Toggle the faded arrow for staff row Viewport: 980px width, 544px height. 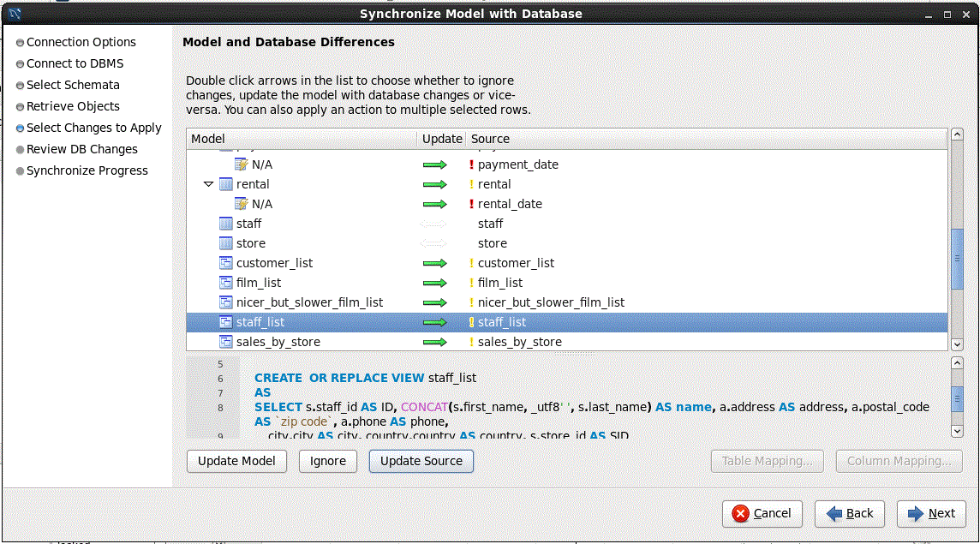tap(434, 224)
